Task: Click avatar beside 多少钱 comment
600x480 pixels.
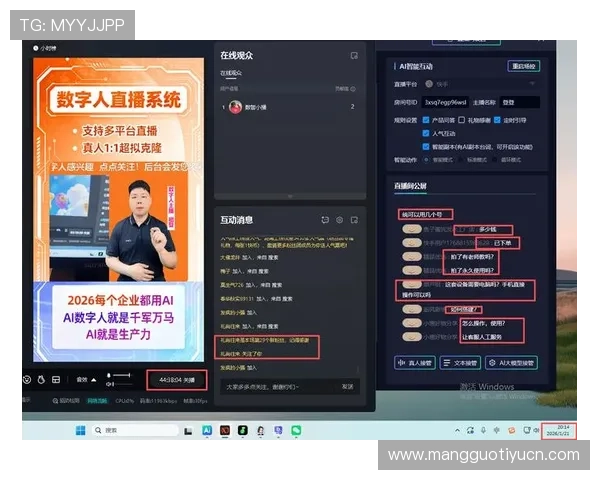Action: click(412, 229)
